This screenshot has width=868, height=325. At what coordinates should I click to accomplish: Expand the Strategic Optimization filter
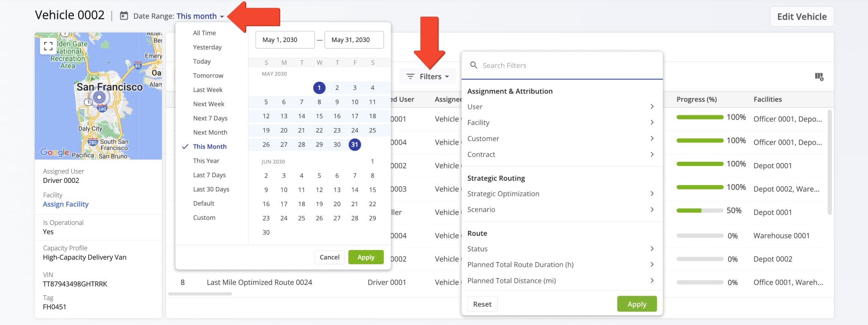[561, 194]
